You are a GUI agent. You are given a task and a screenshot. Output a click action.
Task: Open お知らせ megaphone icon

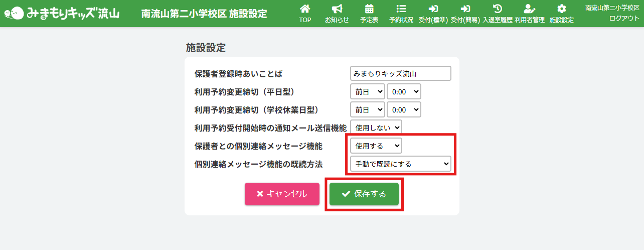coord(337,9)
